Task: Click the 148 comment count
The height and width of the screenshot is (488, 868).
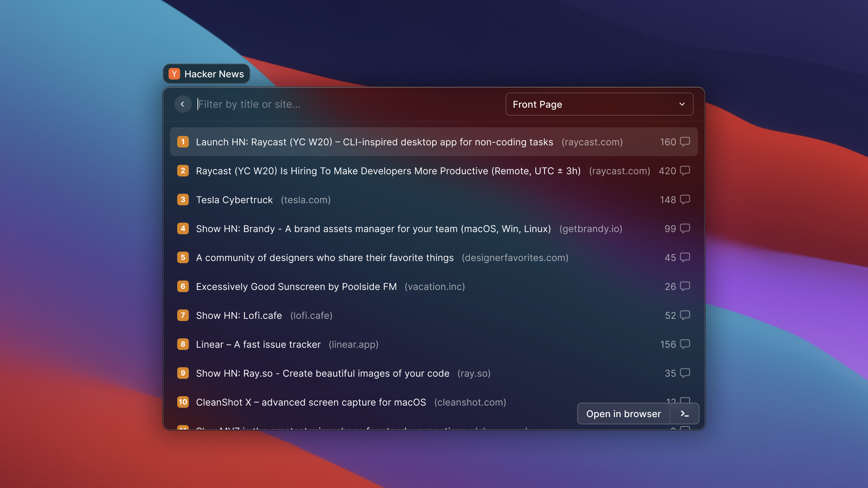Action: click(x=668, y=200)
